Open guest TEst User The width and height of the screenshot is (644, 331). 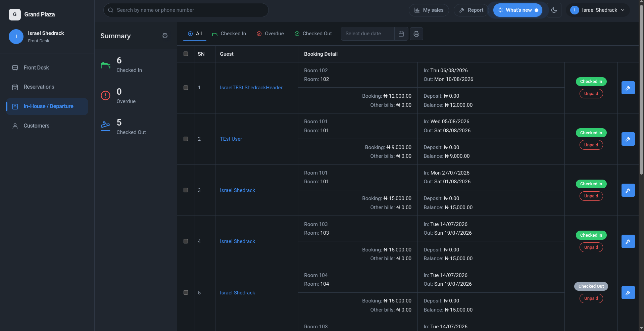click(231, 139)
